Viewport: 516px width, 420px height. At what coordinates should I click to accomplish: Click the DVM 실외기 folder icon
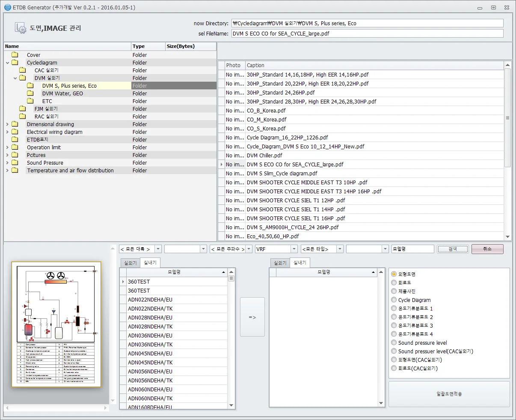click(x=23, y=78)
